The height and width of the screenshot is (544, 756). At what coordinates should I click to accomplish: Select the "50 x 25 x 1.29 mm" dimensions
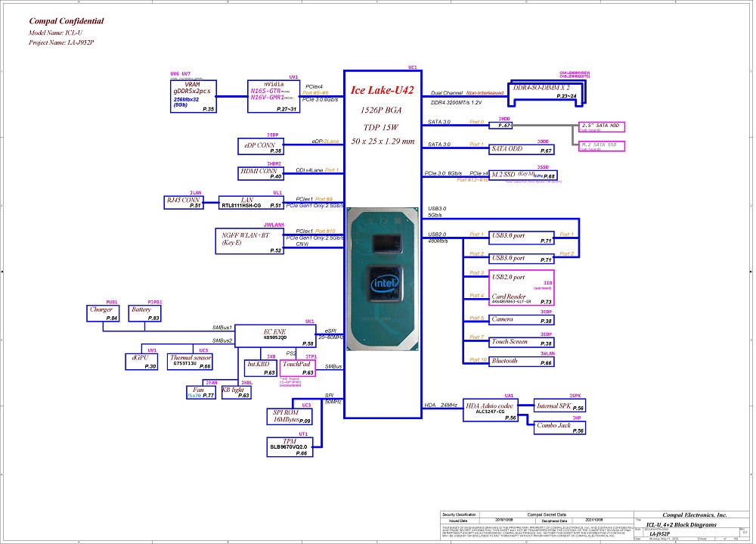(x=383, y=141)
